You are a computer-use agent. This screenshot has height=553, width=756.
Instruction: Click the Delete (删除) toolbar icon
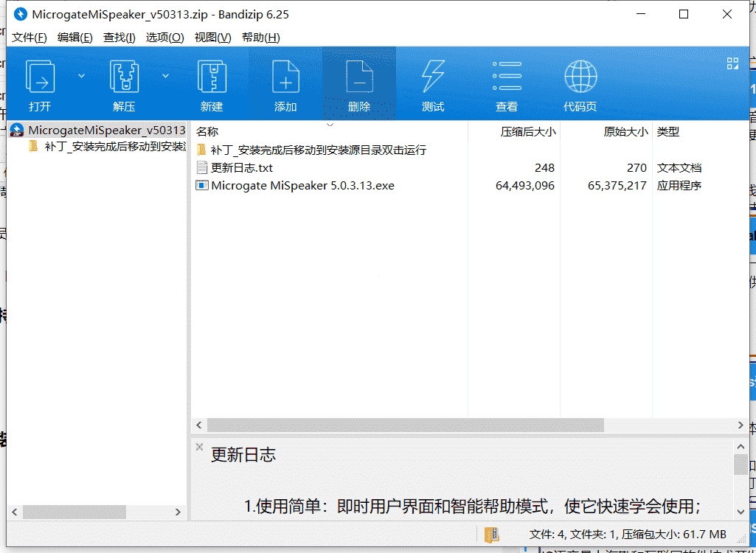click(x=359, y=76)
